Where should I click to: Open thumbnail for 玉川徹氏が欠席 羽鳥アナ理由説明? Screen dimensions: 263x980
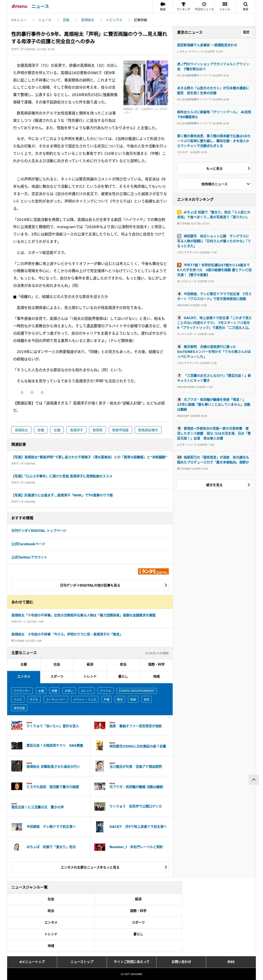(100, 766)
